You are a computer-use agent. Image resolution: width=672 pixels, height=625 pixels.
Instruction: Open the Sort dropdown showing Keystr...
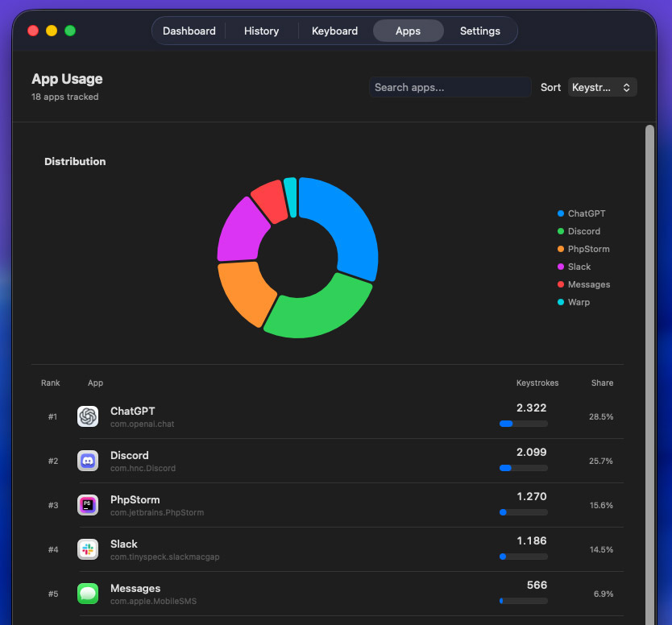(602, 88)
